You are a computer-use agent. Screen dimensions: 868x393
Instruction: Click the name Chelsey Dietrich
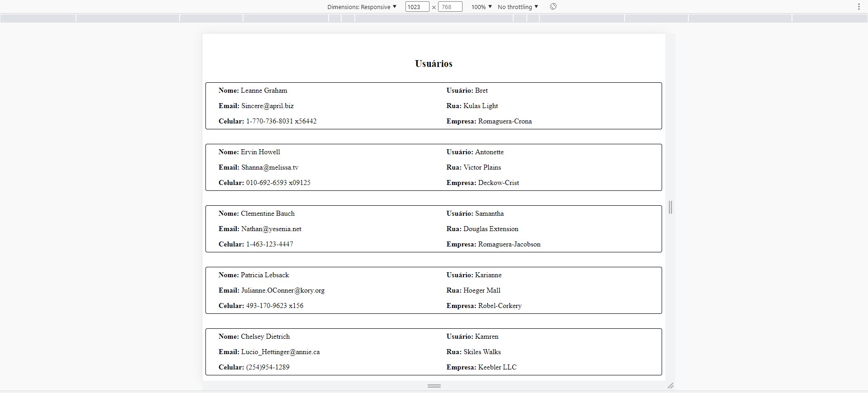click(265, 336)
